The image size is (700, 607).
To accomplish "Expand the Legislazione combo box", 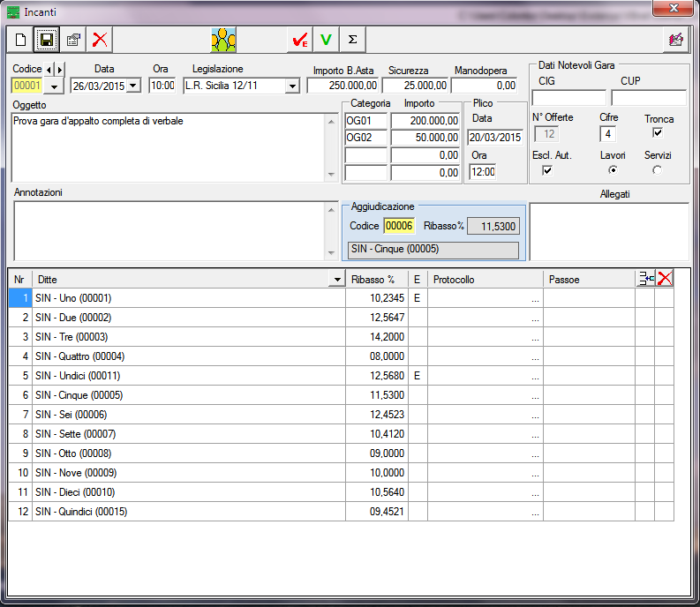I will (292, 86).
